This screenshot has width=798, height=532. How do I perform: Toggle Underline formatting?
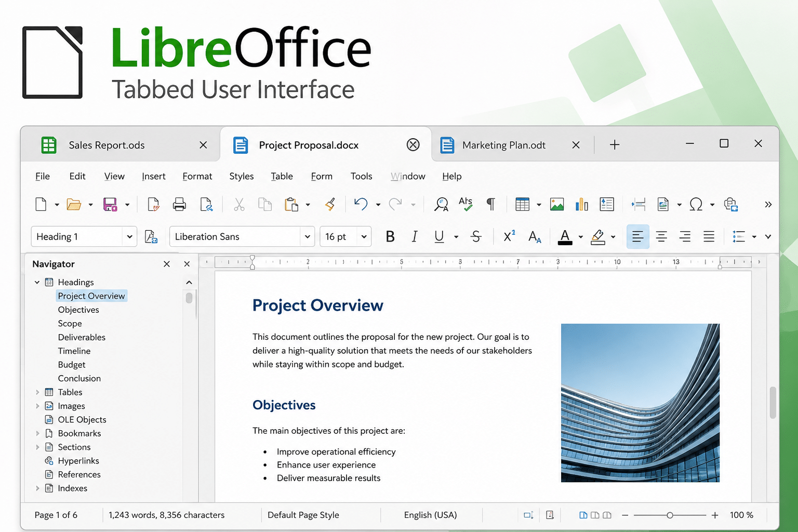(x=439, y=236)
